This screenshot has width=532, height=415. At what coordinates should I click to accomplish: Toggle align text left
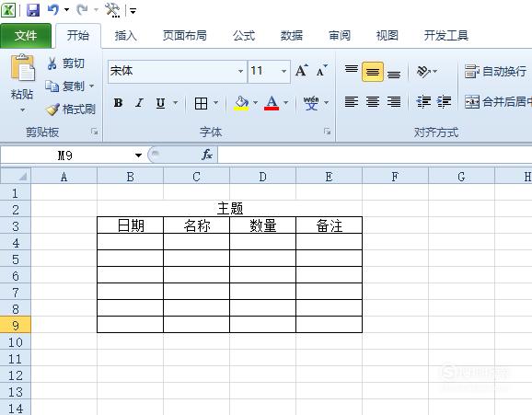point(352,101)
